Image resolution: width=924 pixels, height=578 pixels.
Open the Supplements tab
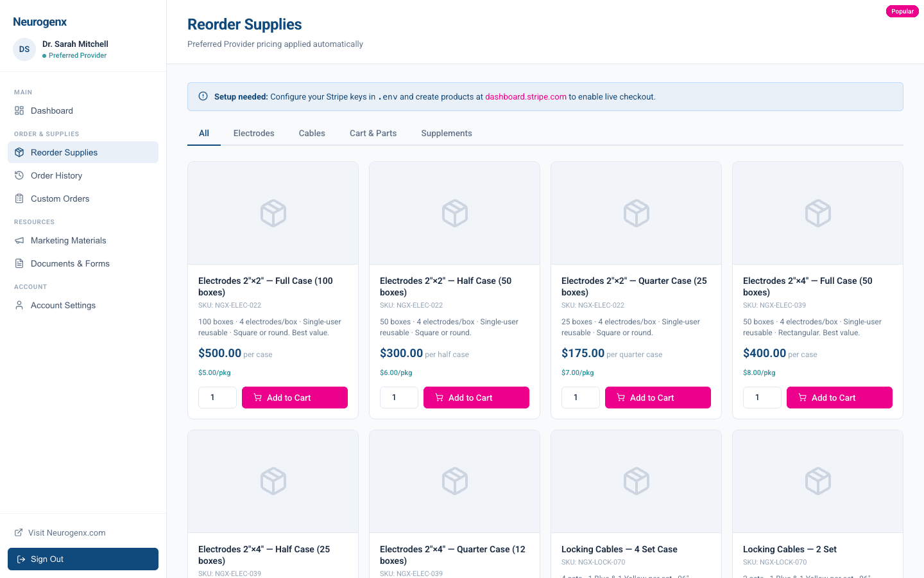[447, 133]
